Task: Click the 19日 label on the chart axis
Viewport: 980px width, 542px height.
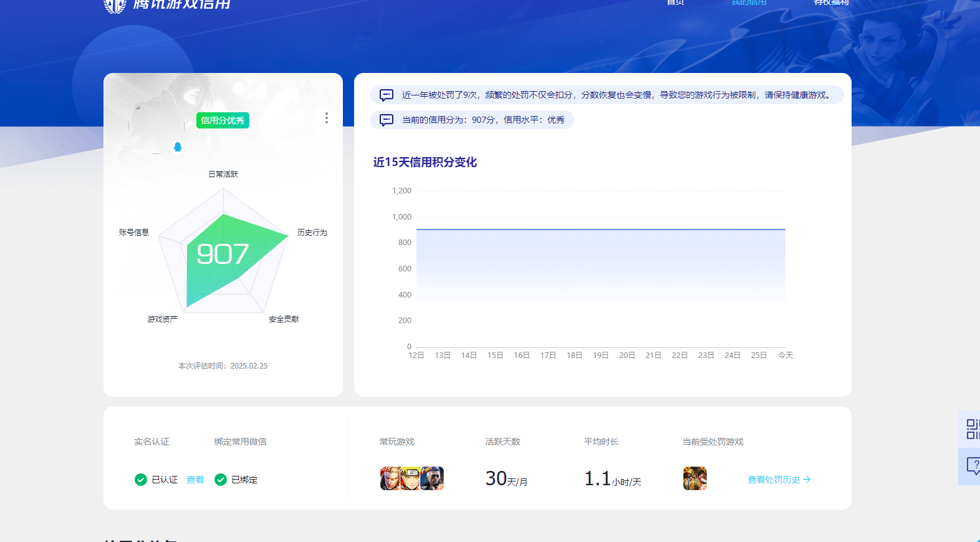Action: tap(601, 355)
